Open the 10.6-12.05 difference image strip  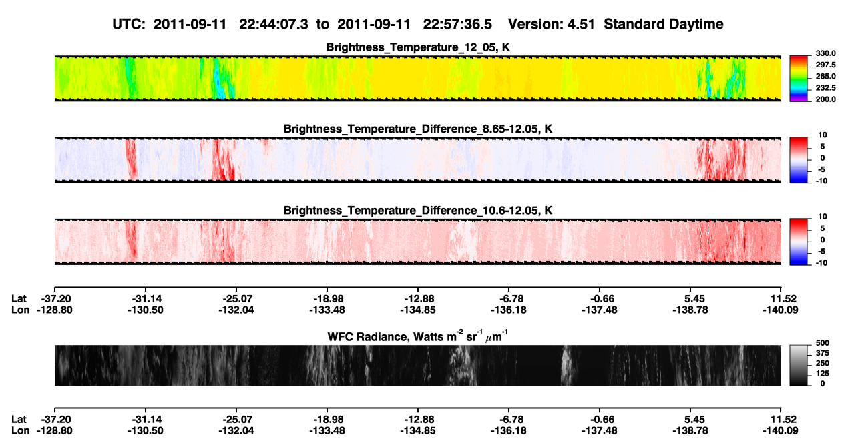point(417,242)
